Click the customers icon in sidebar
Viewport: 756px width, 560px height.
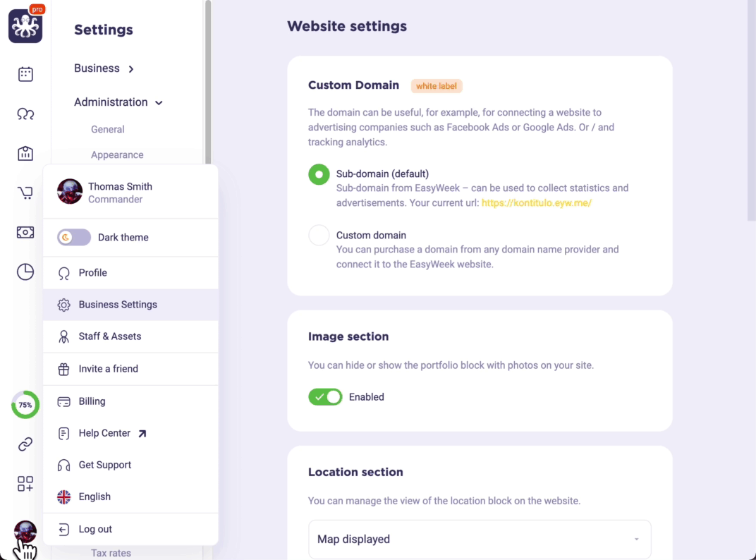tap(25, 114)
